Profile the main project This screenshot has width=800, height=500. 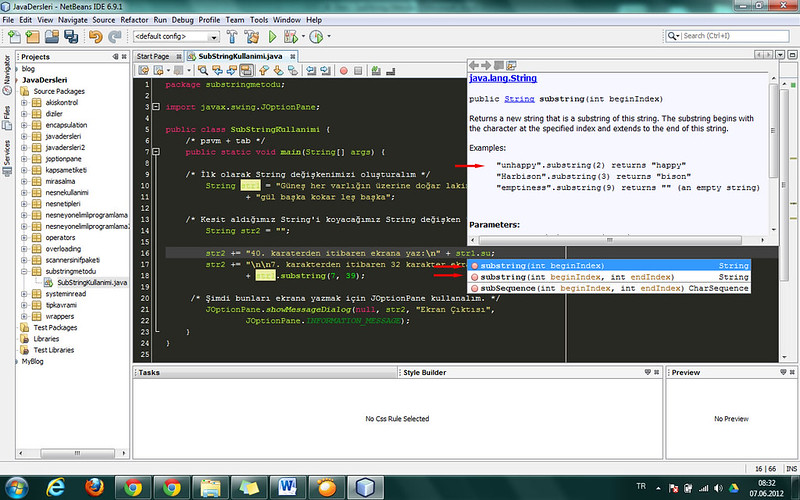pyautogui.click(x=316, y=36)
